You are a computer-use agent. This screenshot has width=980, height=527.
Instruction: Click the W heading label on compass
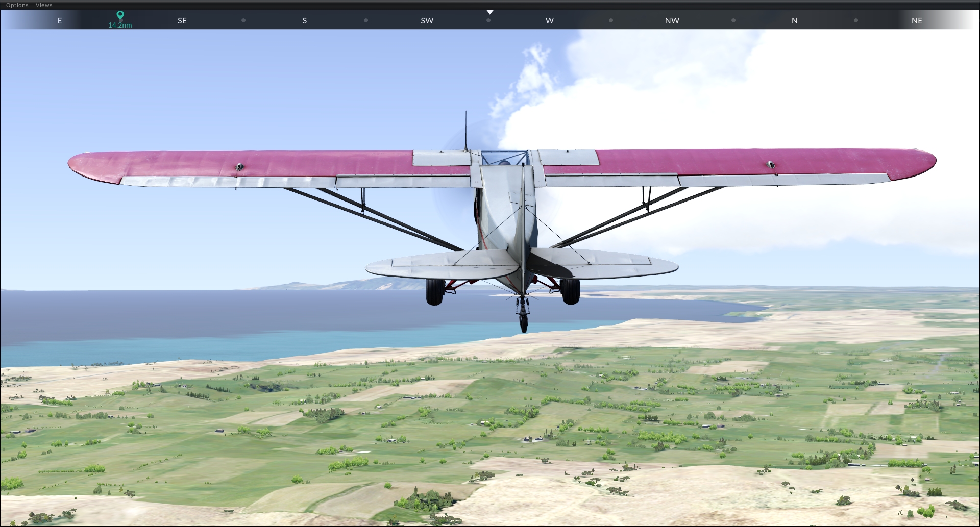point(550,21)
